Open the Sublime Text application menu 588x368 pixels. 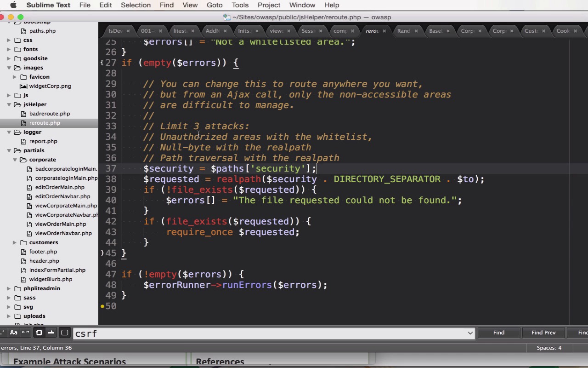pyautogui.click(x=48, y=5)
